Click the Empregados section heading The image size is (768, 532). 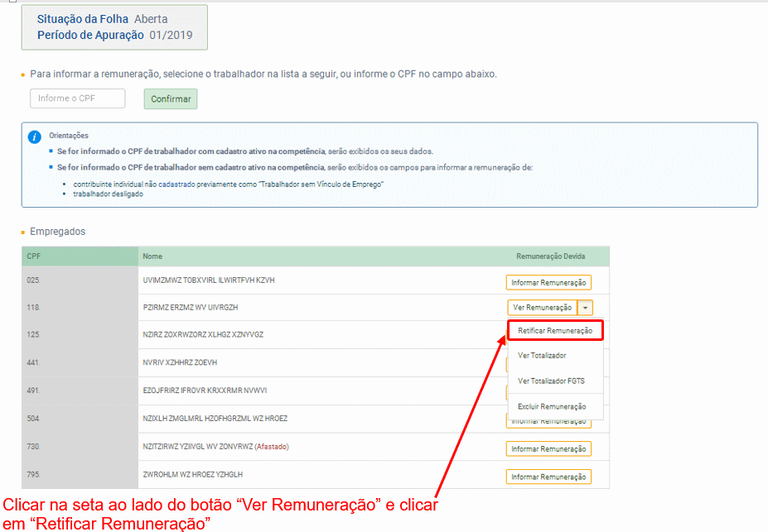coord(57,231)
